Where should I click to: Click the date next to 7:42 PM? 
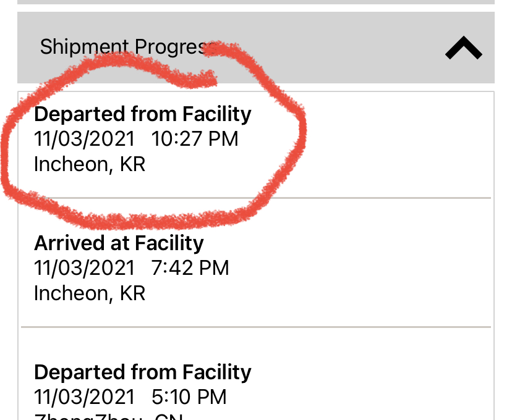84,268
